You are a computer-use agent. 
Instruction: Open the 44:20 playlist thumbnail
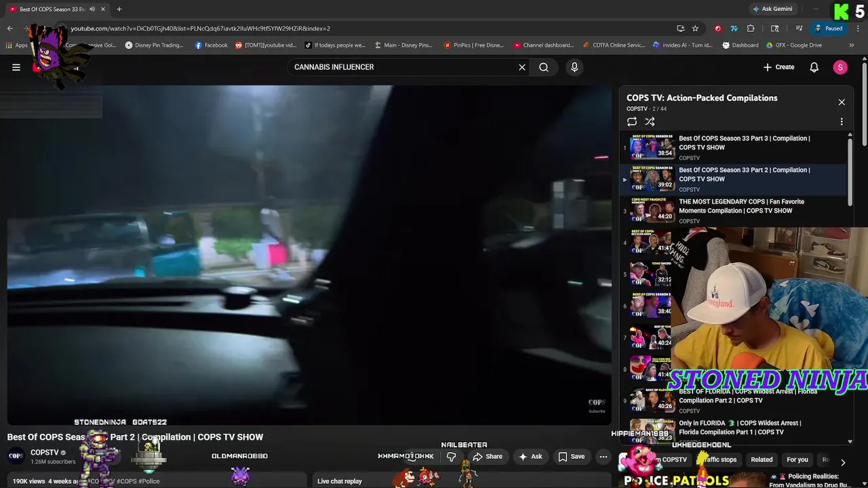point(651,210)
